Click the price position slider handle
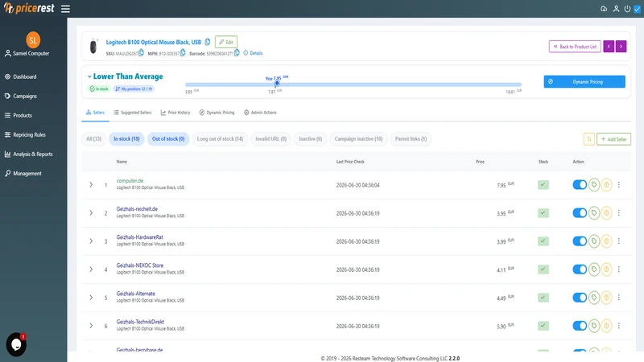The height and width of the screenshot is (362, 644). tap(277, 84)
